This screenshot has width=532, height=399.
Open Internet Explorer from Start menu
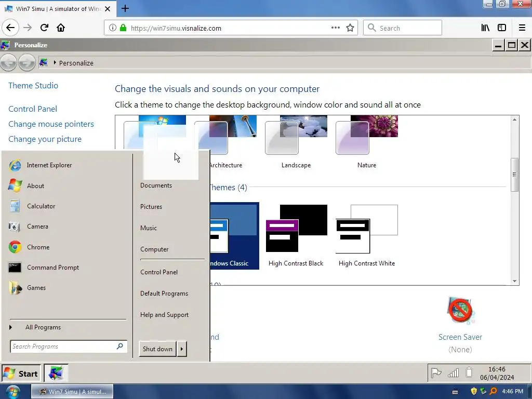tap(49, 165)
